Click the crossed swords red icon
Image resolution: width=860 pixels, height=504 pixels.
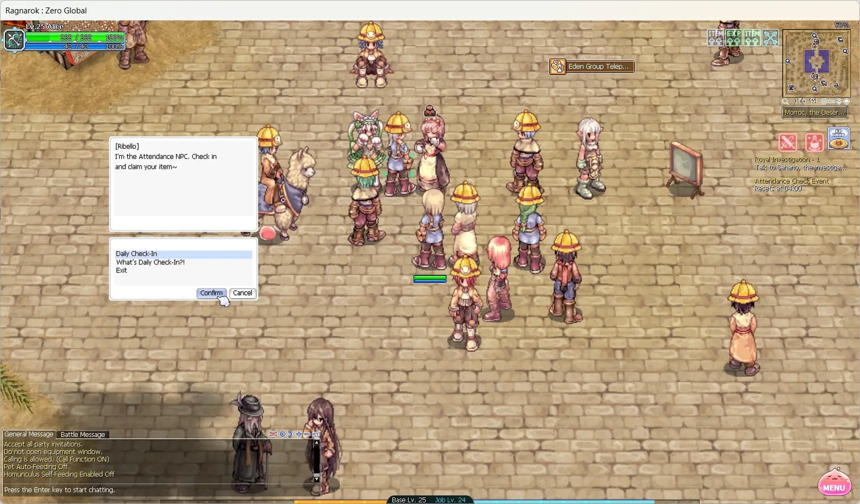[787, 142]
